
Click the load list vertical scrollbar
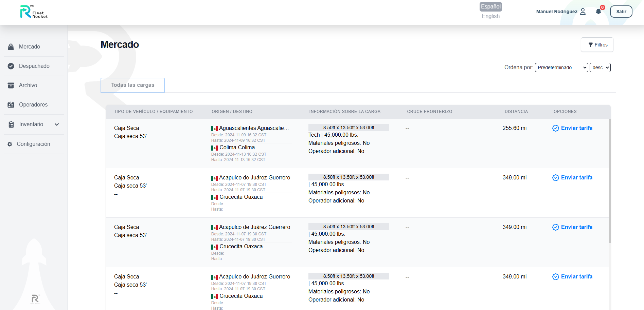(x=610, y=180)
